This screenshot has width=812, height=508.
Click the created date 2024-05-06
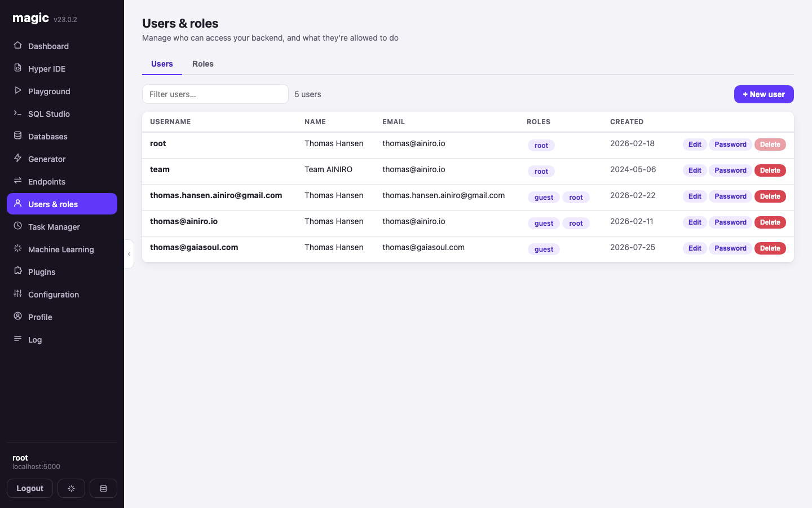coord(633,169)
